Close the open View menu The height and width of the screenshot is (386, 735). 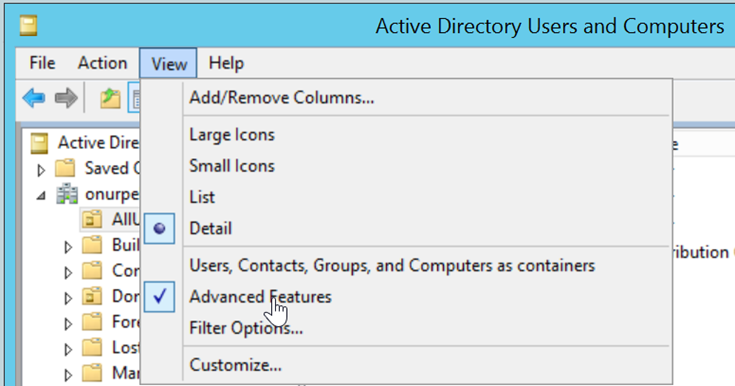point(168,63)
